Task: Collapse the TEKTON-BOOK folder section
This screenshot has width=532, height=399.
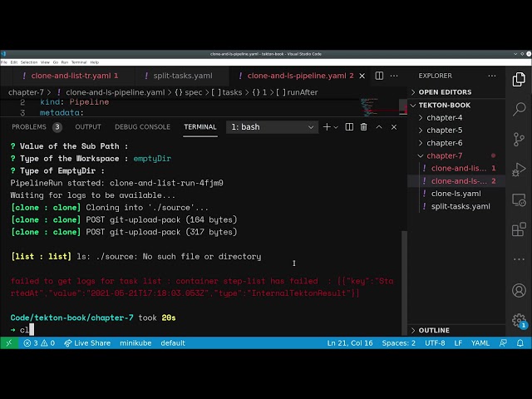Action: tap(456, 106)
